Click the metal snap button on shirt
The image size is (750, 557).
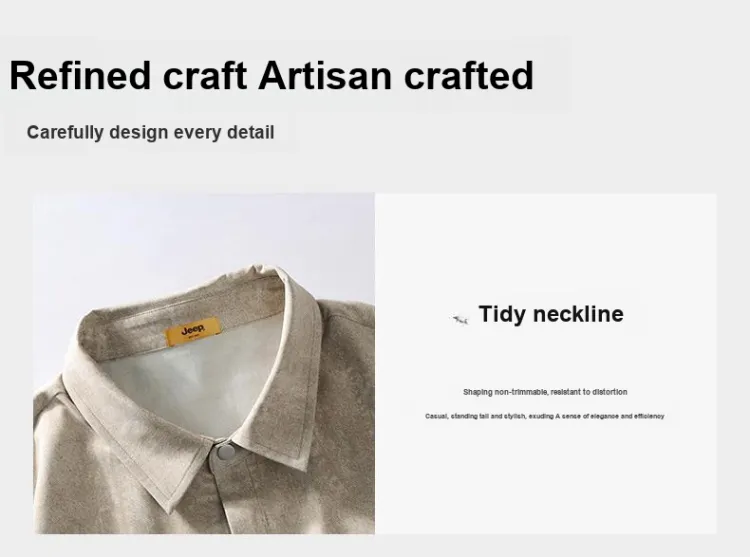(x=225, y=452)
